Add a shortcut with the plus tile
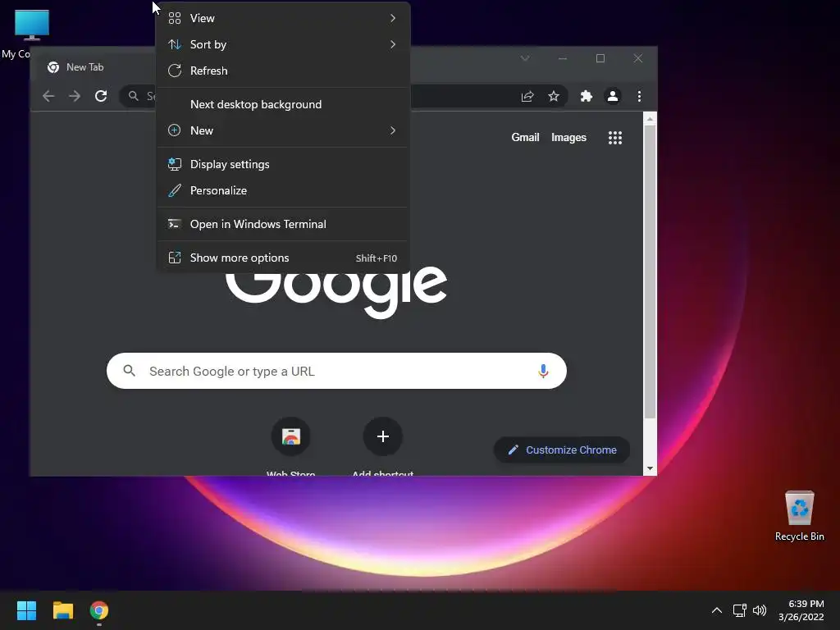This screenshot has width=840, height=630. [382, 436]
